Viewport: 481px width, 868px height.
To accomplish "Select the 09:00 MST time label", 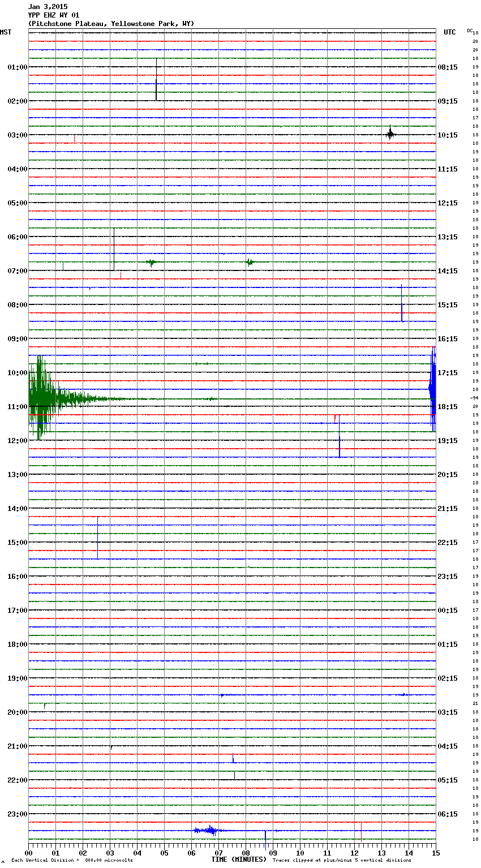I will click(18, 339).
